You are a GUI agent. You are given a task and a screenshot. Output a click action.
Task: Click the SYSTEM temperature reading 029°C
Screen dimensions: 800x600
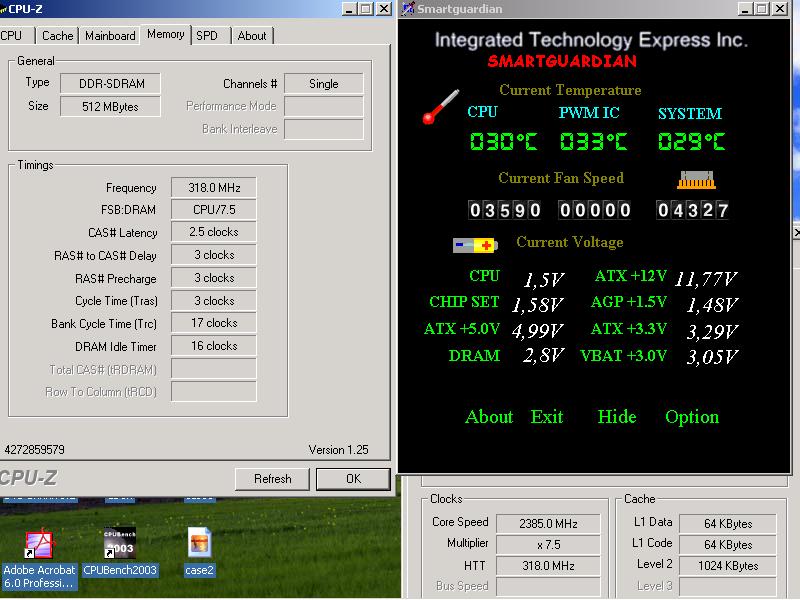(691, 141)
